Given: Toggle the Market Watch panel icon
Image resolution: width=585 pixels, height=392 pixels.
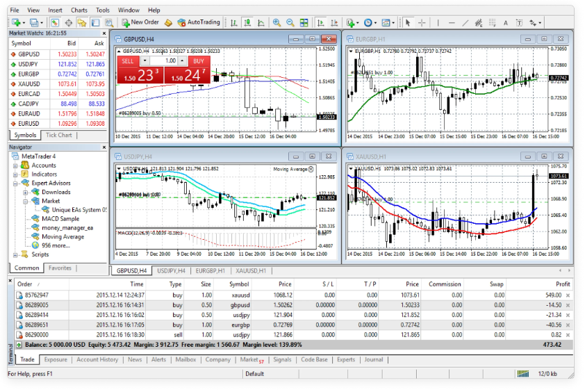Looking at the screenshot, I should pyautogui.click(x=55, y=23).
